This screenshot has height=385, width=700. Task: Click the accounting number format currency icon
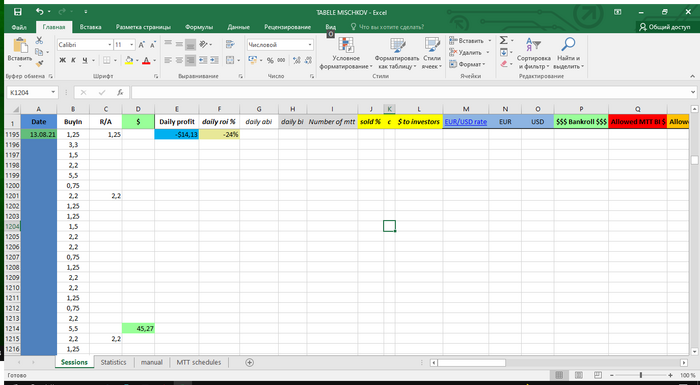(x=253, y=60)
